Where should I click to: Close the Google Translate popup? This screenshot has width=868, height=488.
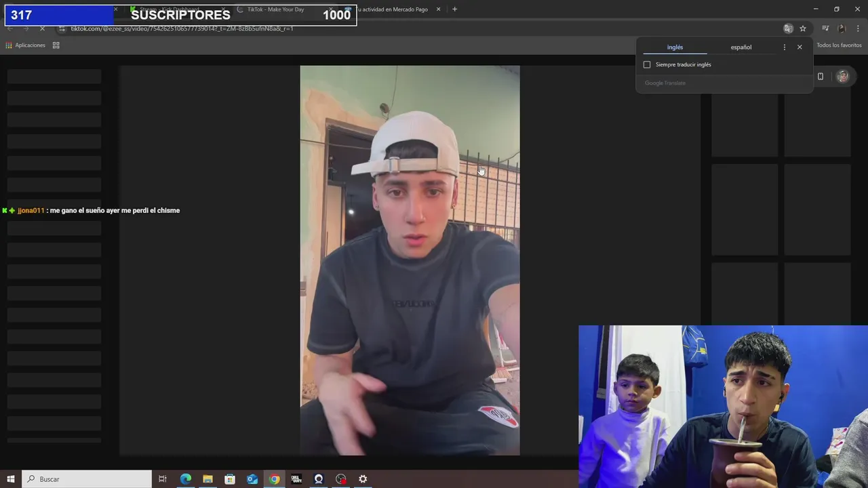pos(800,47)
